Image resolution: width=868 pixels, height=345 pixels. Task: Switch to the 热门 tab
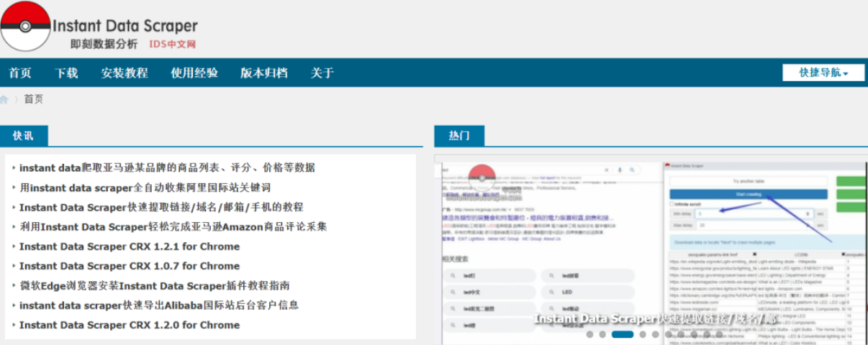[x=459, y=135]
